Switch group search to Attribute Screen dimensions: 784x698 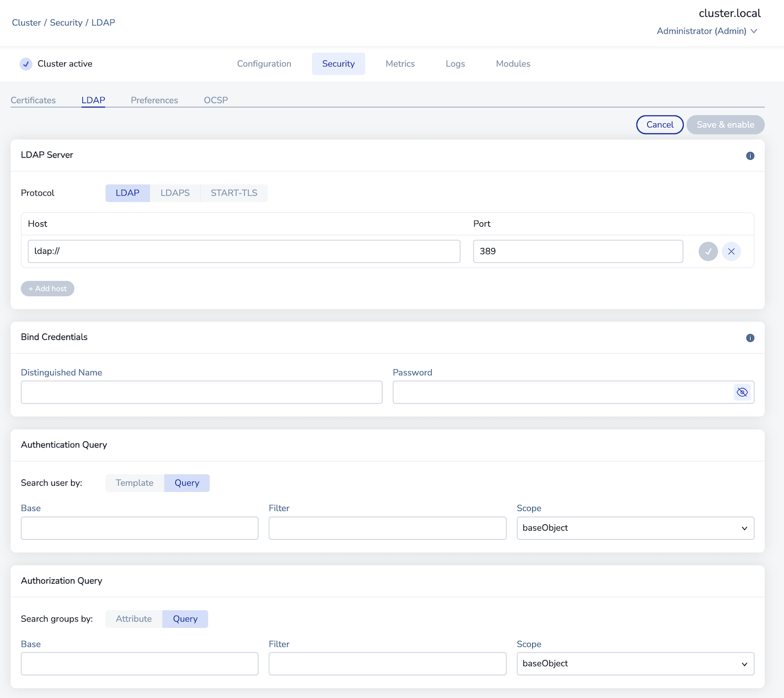[x=134, y=619]
